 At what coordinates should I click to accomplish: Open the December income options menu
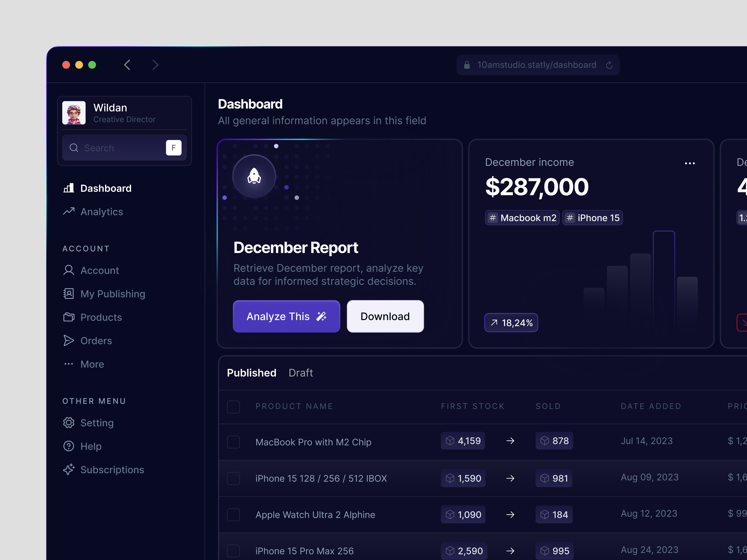tap(690, 163)
